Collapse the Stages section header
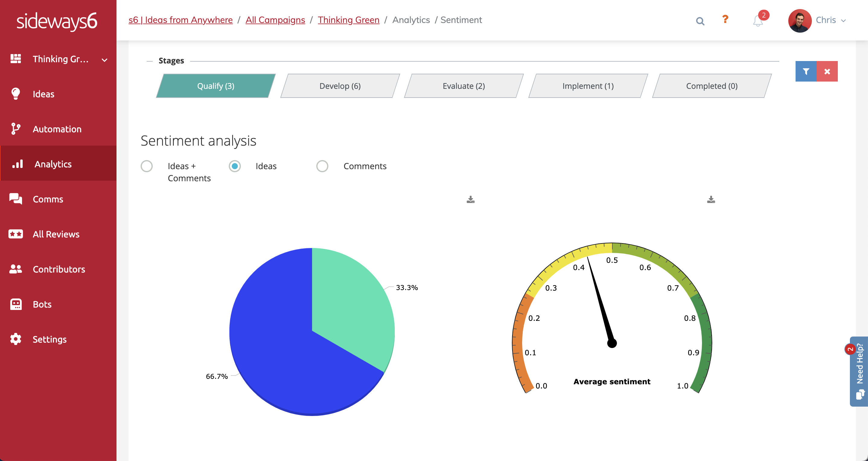The width and height of the screenshot is (868, 461). point(171,61)
